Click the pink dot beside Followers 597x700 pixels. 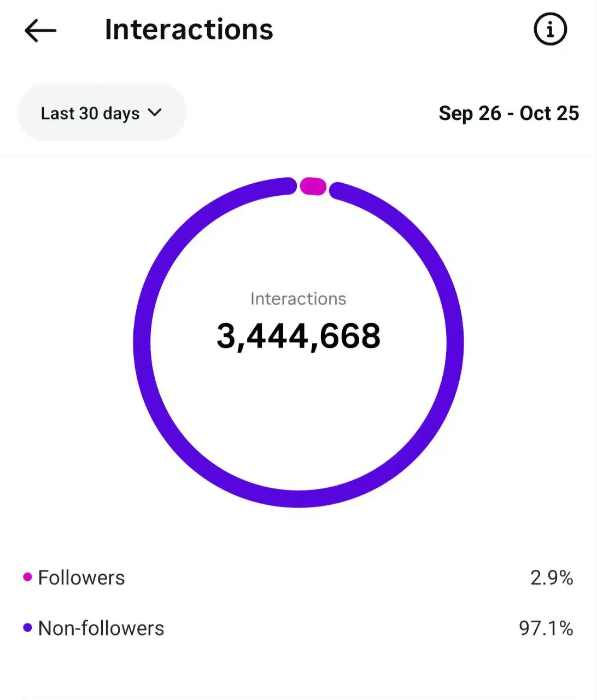click(27, 577)
